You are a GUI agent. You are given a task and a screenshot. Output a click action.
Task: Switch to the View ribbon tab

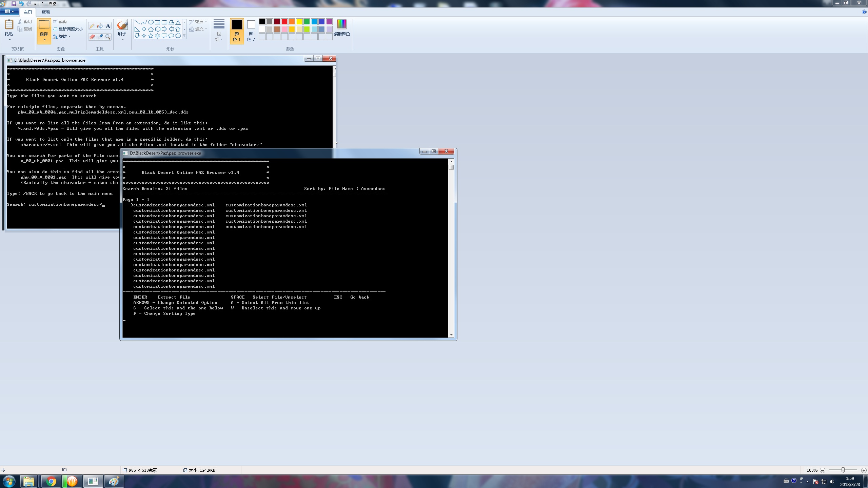click(45, 12)
